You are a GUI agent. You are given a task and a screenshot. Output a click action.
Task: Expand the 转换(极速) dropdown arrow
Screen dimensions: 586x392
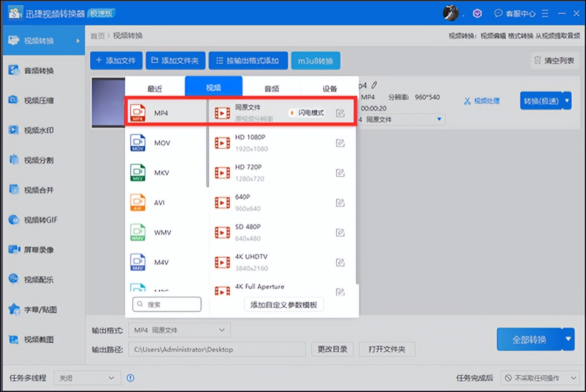tap(568, 101)
